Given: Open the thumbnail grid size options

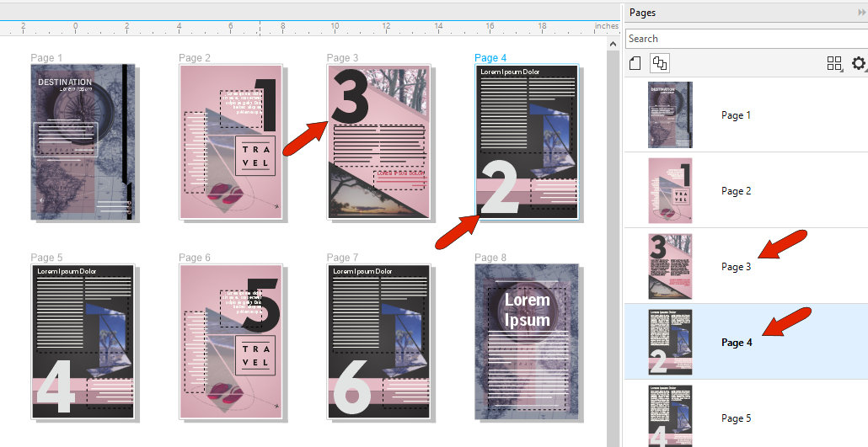Looking at the screenshot, I should click(835, 63).
